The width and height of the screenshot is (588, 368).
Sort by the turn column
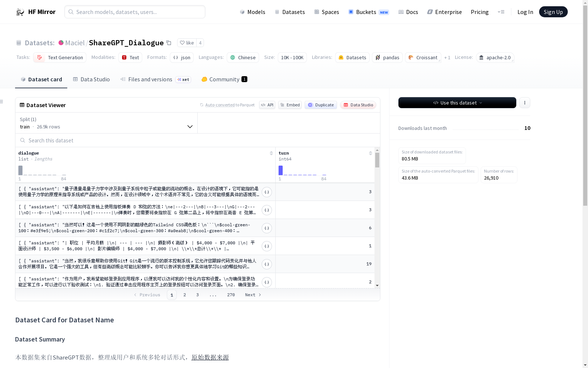tap(370, 153)
